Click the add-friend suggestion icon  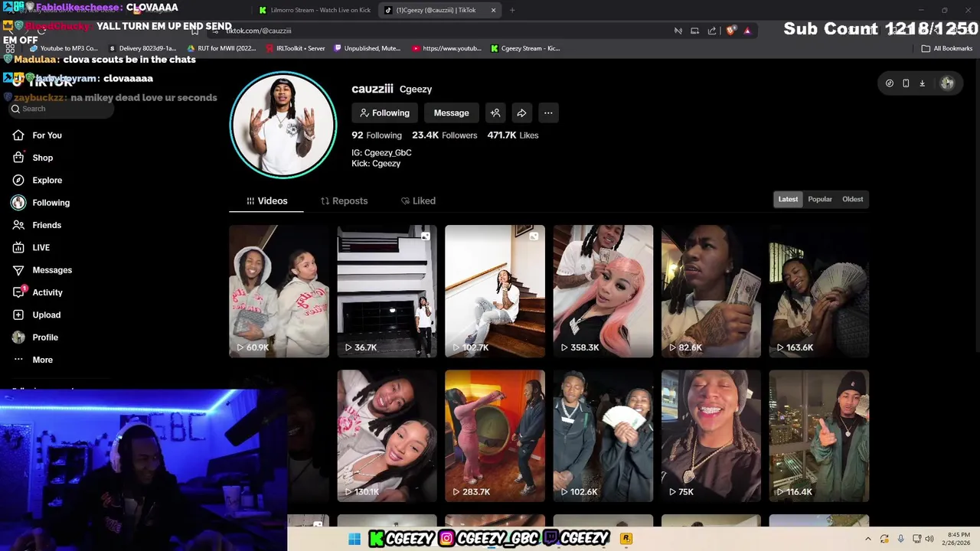coord(495,113)
